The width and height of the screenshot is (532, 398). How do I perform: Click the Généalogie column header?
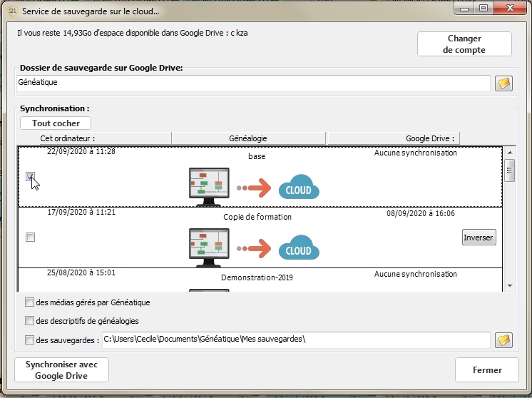click(248, 138)
